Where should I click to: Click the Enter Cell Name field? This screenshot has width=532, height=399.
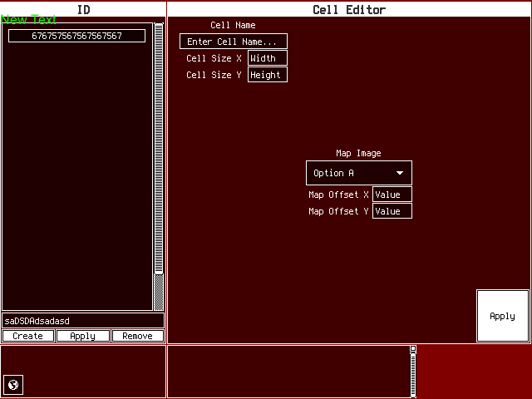[x=234, y=42]
